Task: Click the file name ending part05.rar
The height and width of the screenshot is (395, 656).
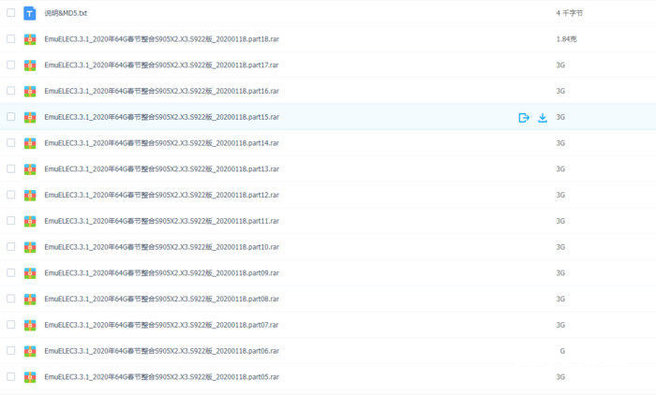Action: pyautogui.click(x=161, y=377)
